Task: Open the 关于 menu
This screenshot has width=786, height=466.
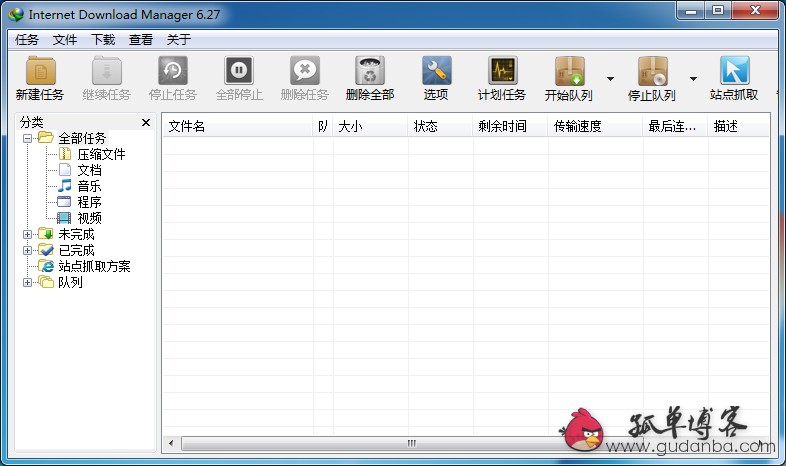Action: (x=179, y=40)
